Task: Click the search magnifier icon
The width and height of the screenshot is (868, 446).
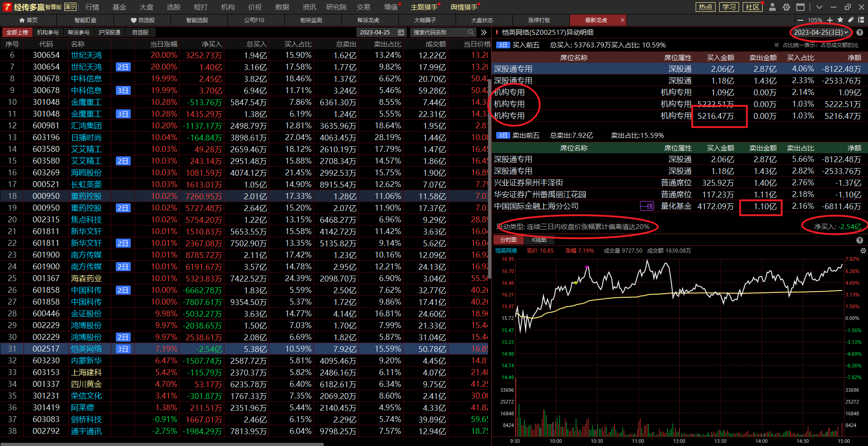Action: tap(471, 33)
